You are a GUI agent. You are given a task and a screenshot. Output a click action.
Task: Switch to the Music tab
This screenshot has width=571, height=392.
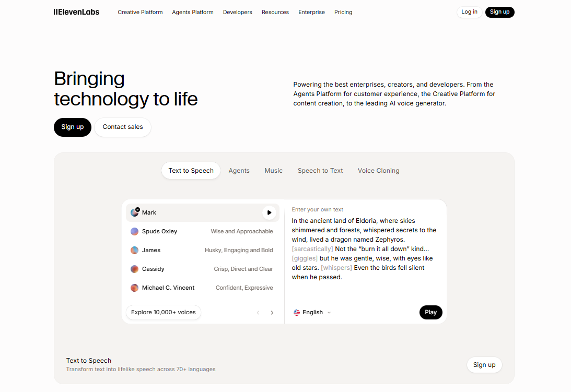click(x=273, y=171)
